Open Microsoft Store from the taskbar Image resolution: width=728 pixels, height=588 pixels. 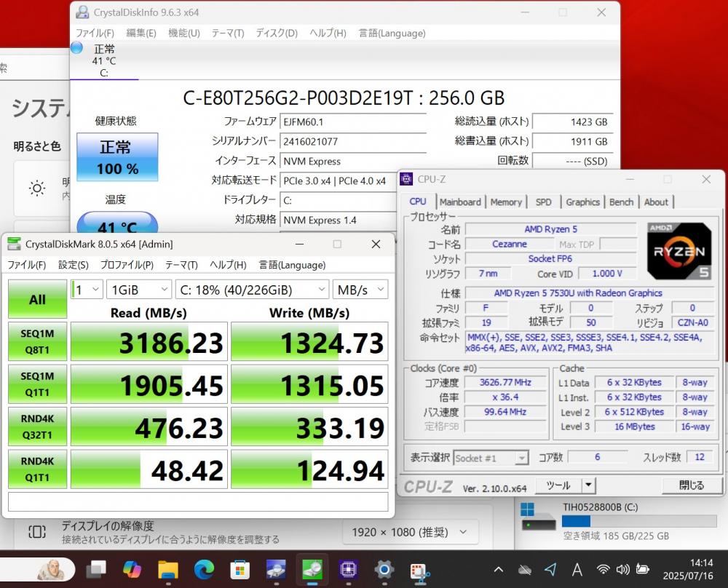[240, 569]
